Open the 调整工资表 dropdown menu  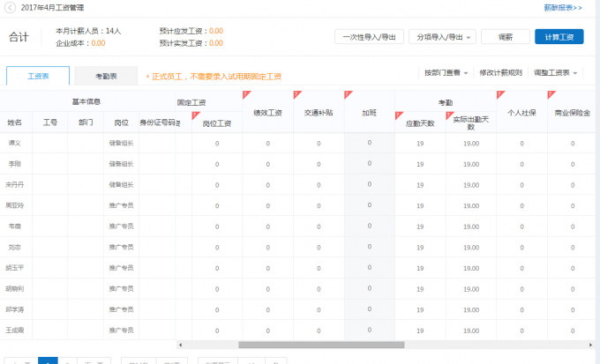click(x=557, y=72)
